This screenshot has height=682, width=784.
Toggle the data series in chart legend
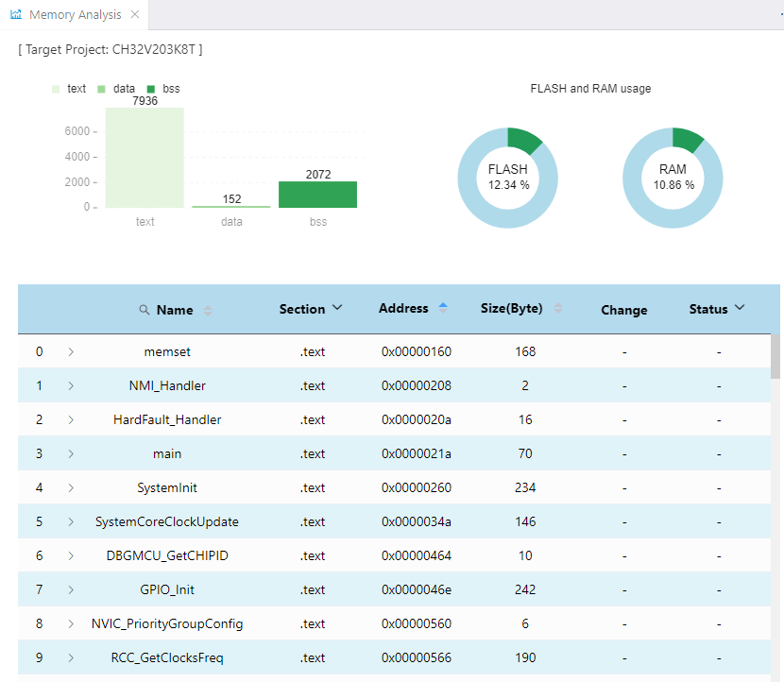(x=116, y=89)
